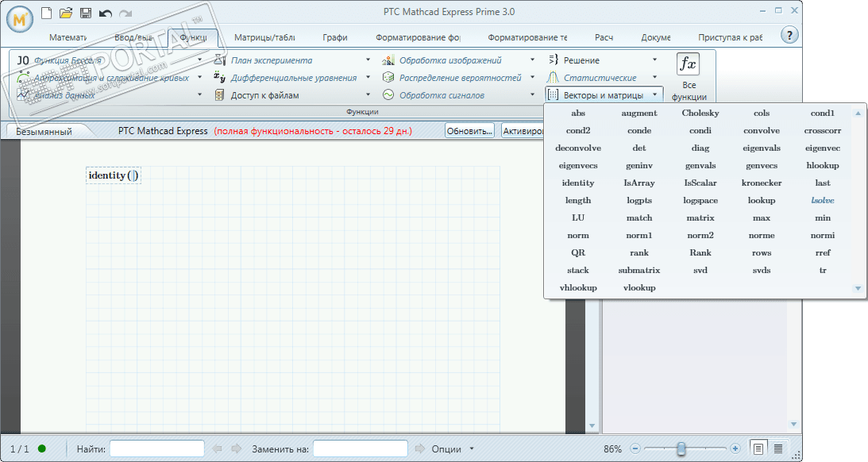Expand Обработка сигналов dropdown arrow
The width and height of the screenshot is (868, 462).
pos(533,94)
